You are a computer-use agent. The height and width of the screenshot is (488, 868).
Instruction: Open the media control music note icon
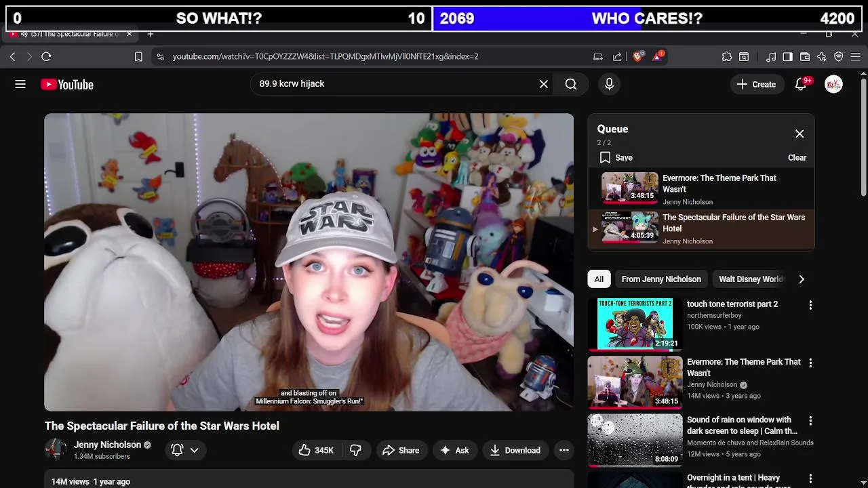click(x=771, y=56)
